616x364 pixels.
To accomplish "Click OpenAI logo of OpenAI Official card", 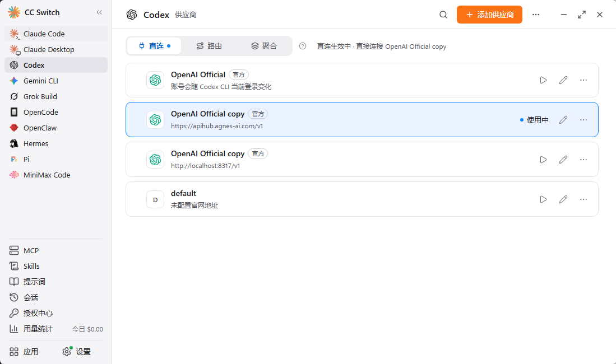I will 155,80.
